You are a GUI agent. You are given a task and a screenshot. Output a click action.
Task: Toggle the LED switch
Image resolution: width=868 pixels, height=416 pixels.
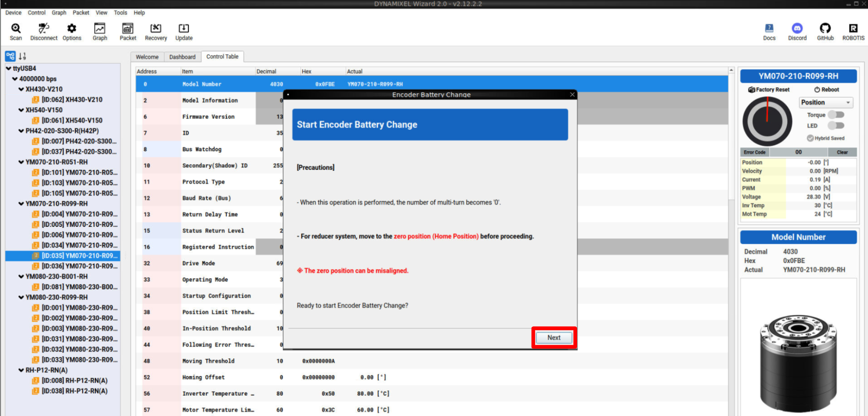click(836, 126)
